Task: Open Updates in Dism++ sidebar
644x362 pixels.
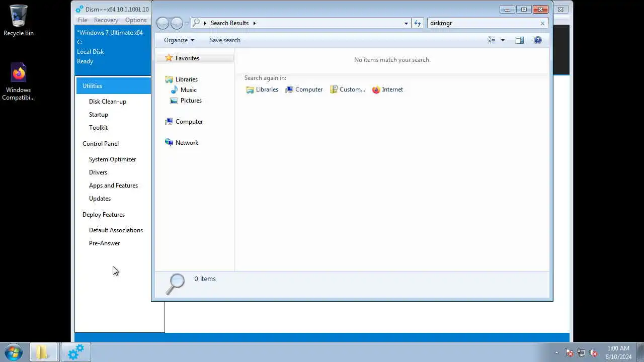Action: click(x=100, y=199)
